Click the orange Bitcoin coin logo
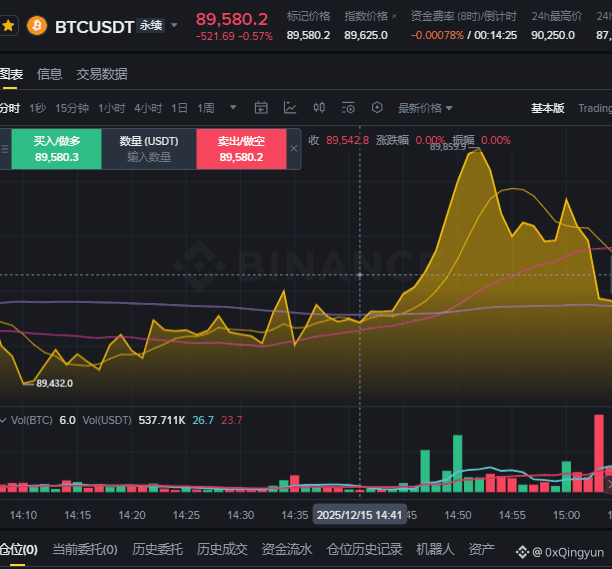Screen dimensions: 612x569 click(x=37, y=26)
